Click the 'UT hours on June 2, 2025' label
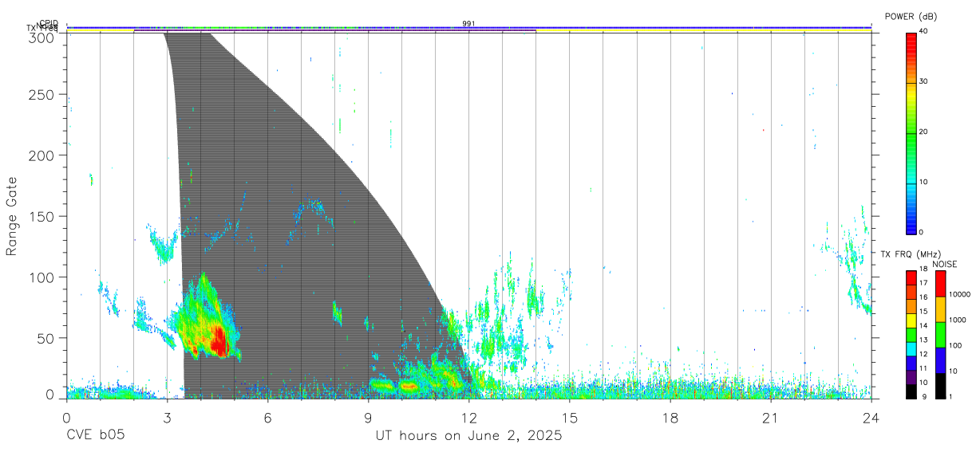 [x=469, y=436]
